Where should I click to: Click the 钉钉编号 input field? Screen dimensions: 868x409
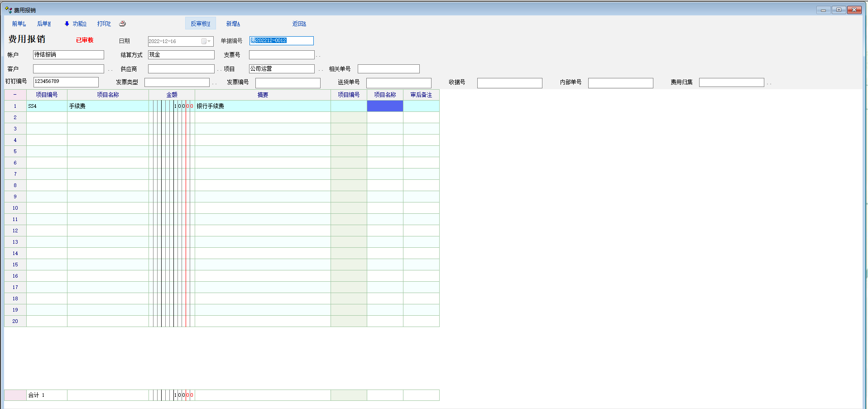(x=66, y=82)
